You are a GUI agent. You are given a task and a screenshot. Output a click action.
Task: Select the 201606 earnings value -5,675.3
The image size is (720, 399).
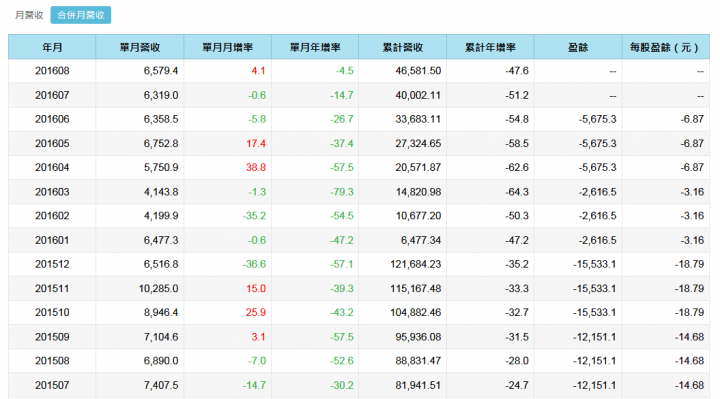(597, 119)
